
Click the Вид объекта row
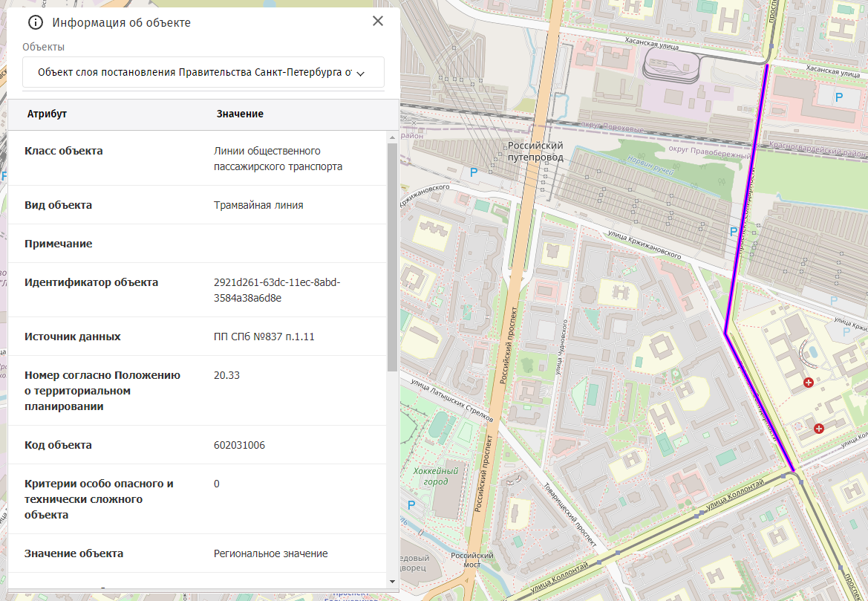pyautogui.click(x=198, y=205)
